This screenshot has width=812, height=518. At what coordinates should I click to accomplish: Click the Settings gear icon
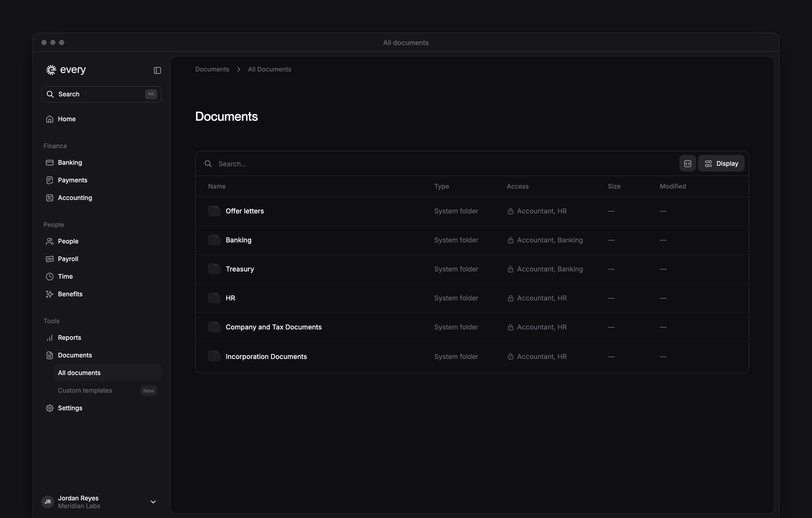tap(49, 408)
